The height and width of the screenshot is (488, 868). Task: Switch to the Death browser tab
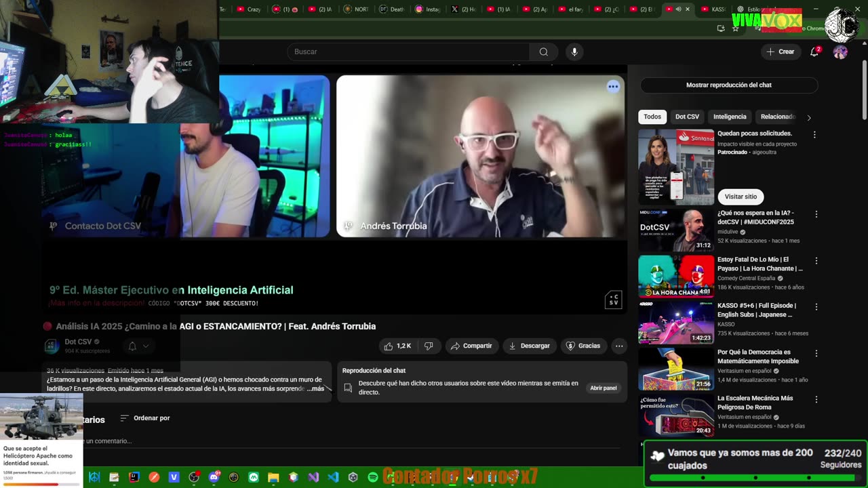392,9
